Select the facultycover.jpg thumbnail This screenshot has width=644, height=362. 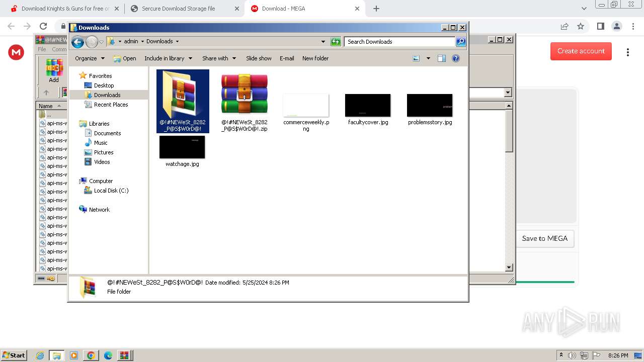(x=368, y=105)
